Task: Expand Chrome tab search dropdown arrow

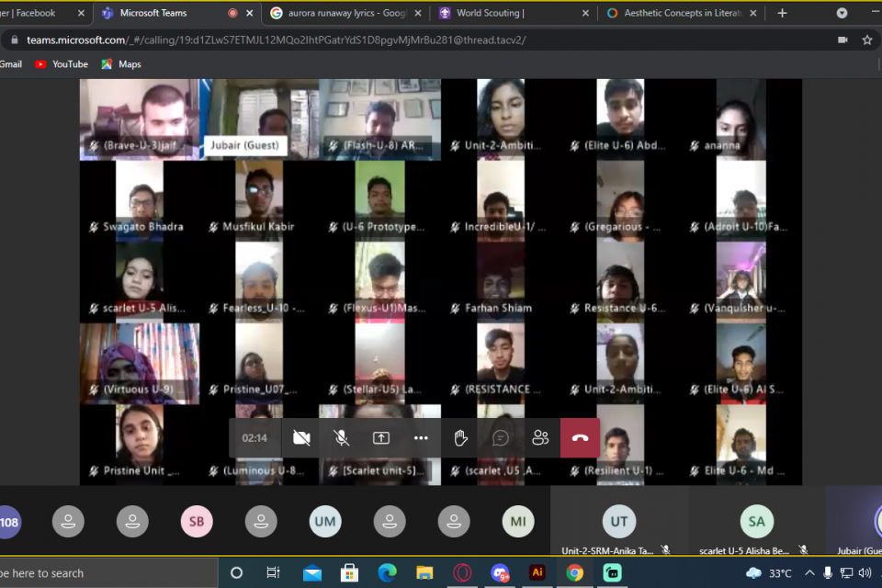Action: point(842,13)
